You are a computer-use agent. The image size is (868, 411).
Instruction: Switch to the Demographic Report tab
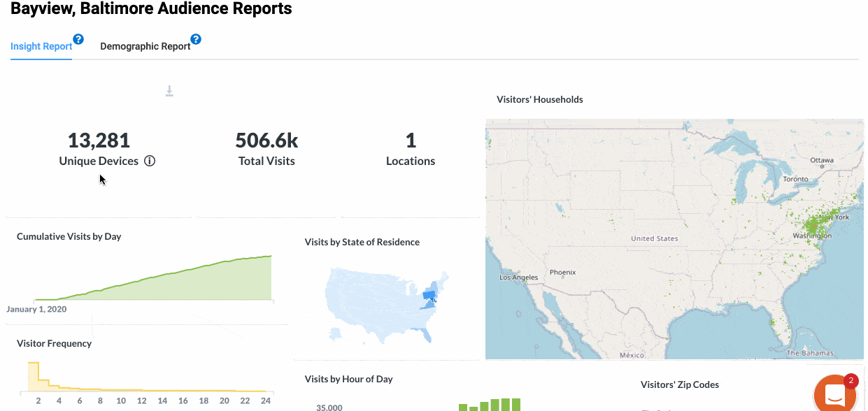point(145,47)
